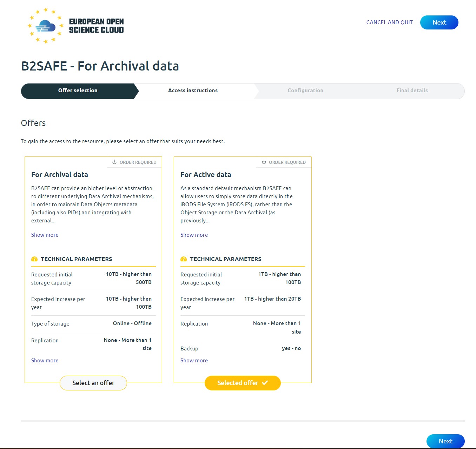Viewport: 476px width, 449px height.
Task: Click checkmark icon on Selected offer button
Action: pyautogui.click(x=265, y=383)
